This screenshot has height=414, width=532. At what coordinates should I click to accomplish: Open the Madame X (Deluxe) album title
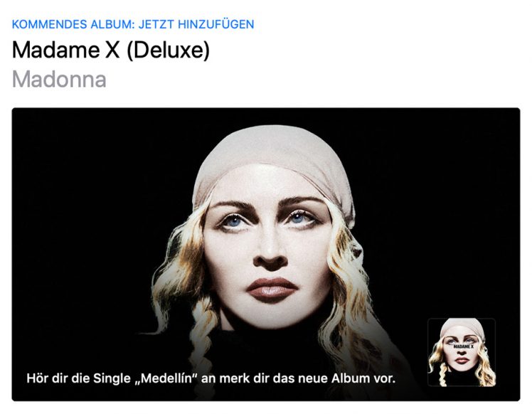pyautogui.click(x=111, y=51)
